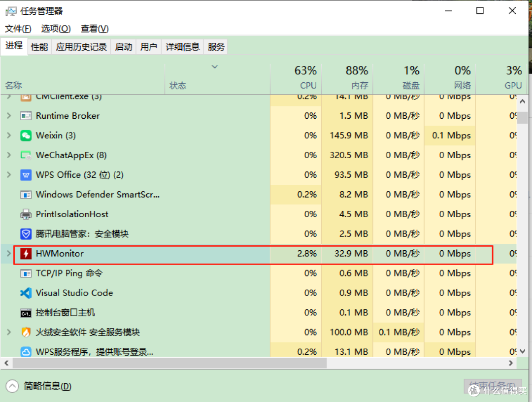The image size is (532, 402).
Task: Click the HWMonitor red lightning icon
Action: [26, 254]
